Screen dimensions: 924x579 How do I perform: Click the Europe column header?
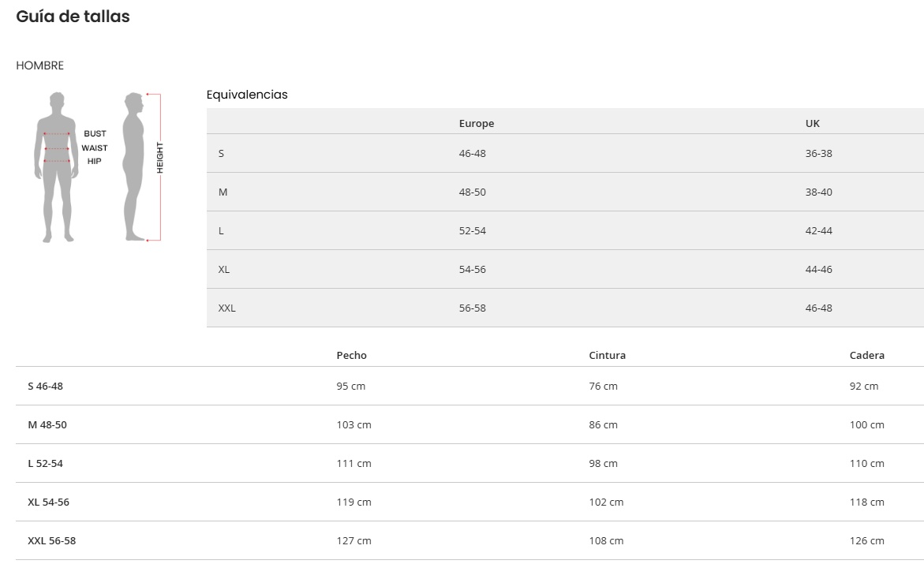[477, 124]
